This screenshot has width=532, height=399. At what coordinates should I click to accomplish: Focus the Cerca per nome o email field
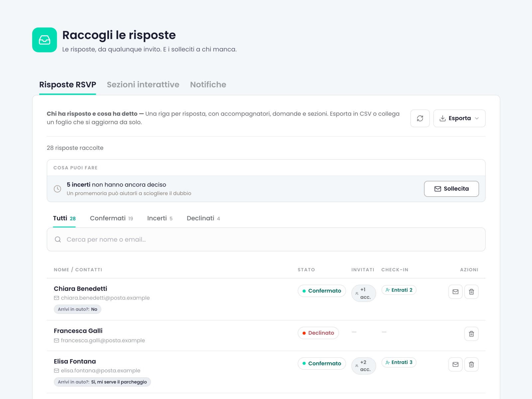point(266,239)
